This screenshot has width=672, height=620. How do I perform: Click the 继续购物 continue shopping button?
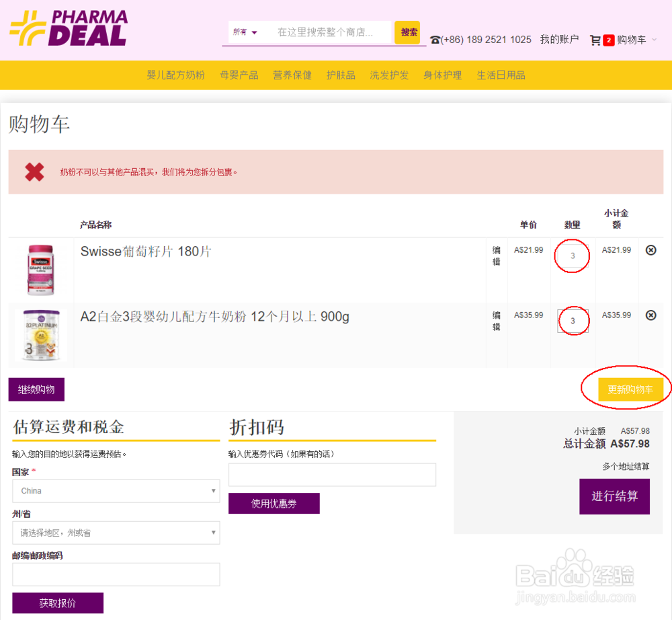point(36,389)
